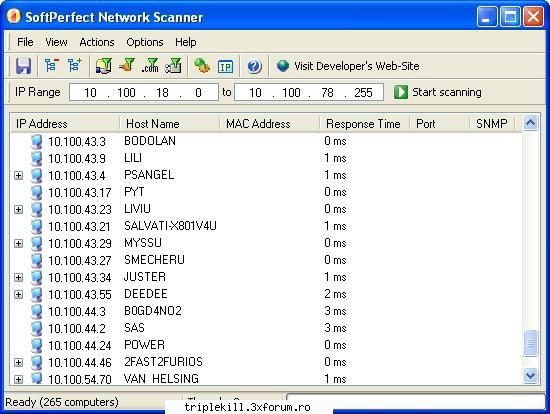550x414 pixels.
Task: Click computer icon for 10.100.43.9 LILI
Action: pyautogui.click(x=36, y=158)
